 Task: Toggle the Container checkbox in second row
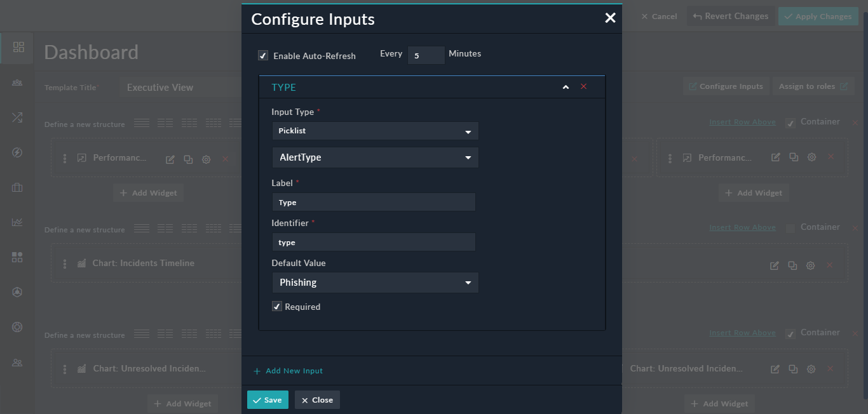tap(790, 227)
